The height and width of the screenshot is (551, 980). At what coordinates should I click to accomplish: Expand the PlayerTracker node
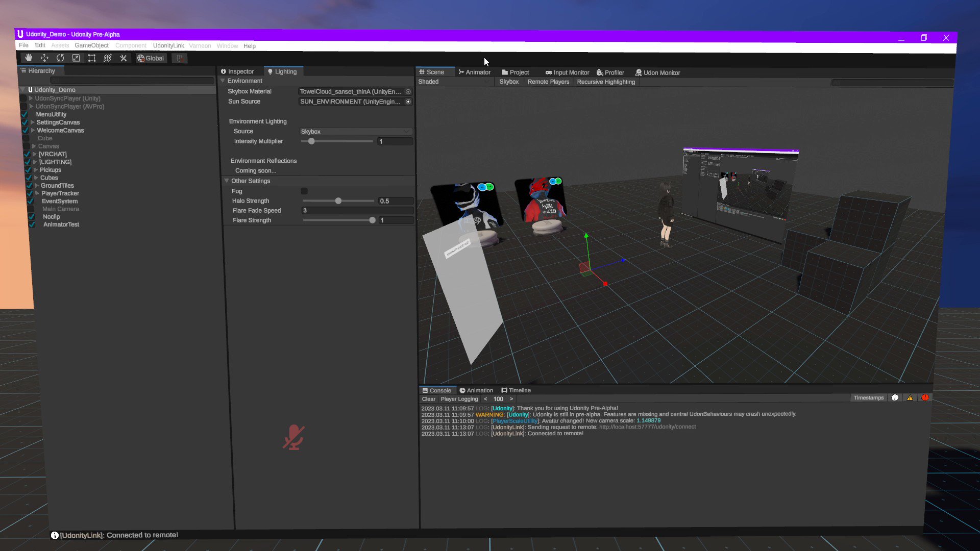pyautogui.click(x=37, y=193)
